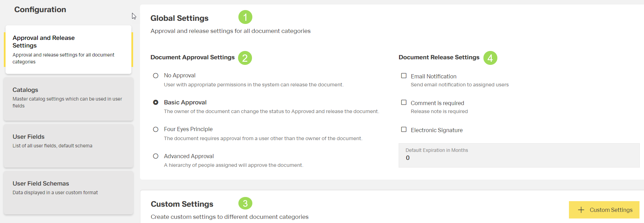Click the Global Settings heading
The image size is (644, 223).
pos(179,18)
